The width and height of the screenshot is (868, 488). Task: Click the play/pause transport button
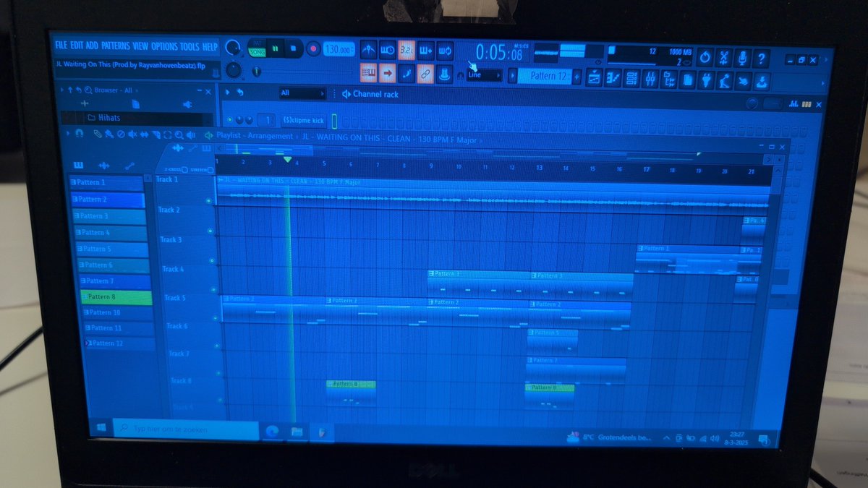(276, 48)
